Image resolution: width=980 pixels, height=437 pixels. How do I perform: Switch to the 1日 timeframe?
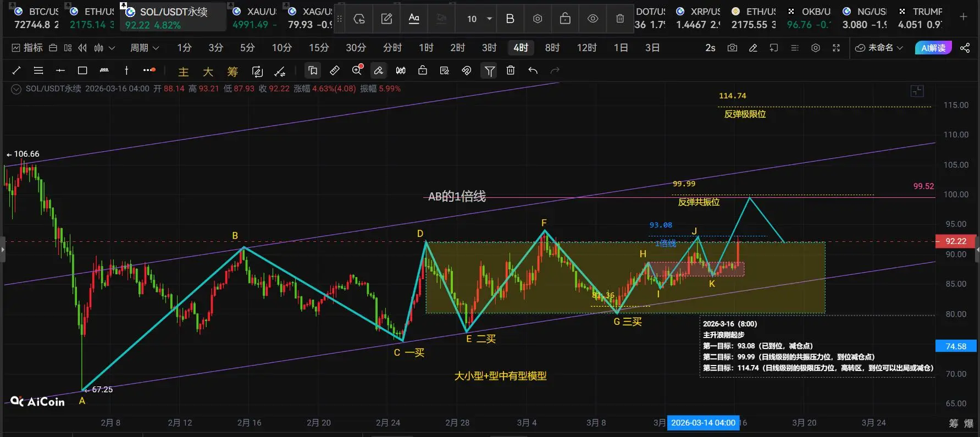point(621,48)
